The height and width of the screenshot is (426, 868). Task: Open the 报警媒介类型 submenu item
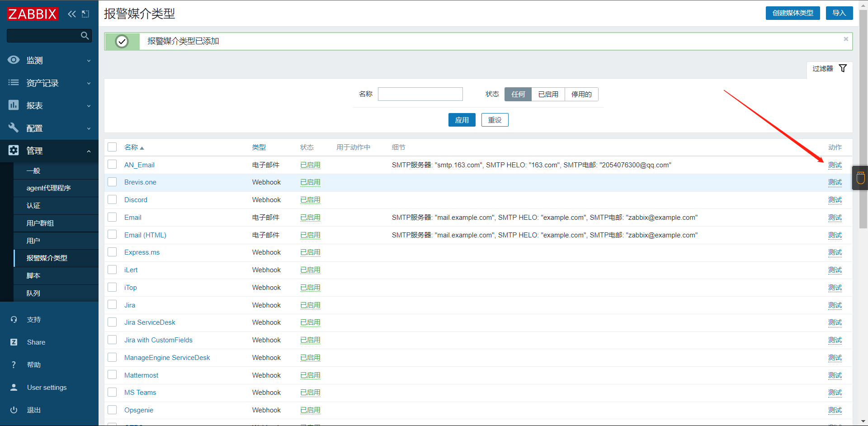coord(56,258)
